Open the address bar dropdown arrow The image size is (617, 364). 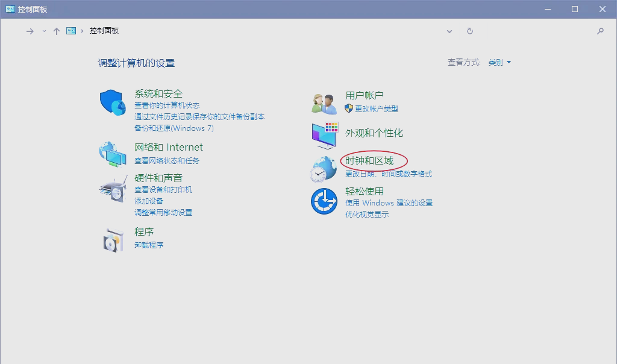coord(449,31)
